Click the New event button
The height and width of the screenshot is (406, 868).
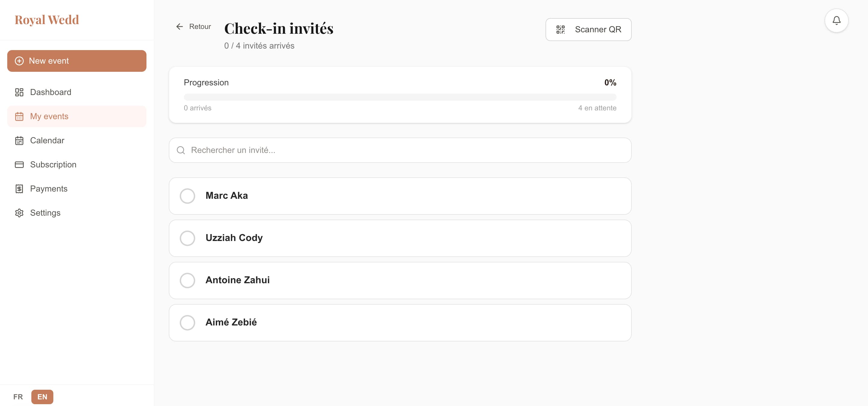(x=77, y=61)
